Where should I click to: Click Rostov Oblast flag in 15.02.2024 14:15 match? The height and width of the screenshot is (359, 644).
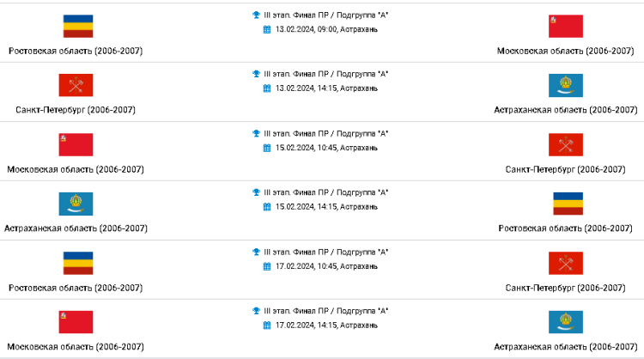[x=566, y=204]
